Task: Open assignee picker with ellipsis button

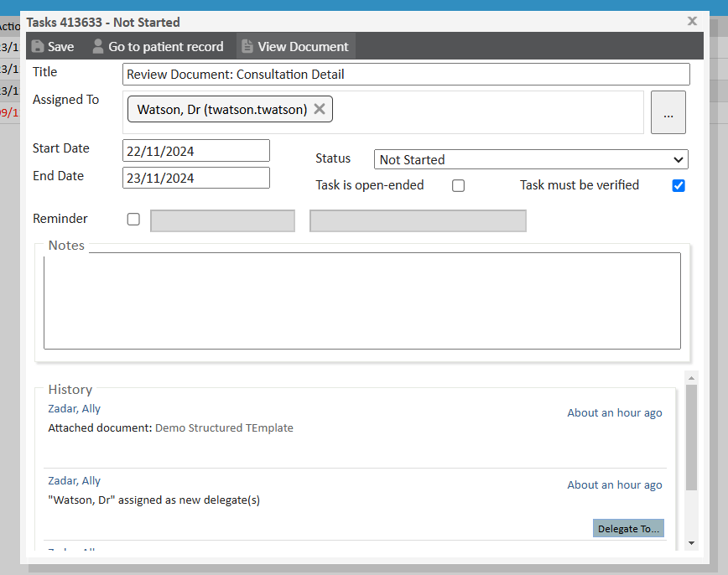Action: click(x=668, y=112)
